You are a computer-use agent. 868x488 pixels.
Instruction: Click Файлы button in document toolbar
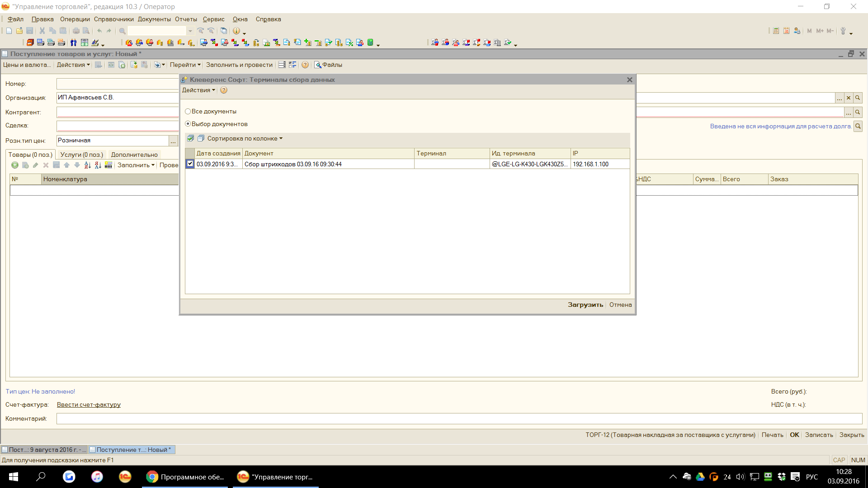point(329,65)
